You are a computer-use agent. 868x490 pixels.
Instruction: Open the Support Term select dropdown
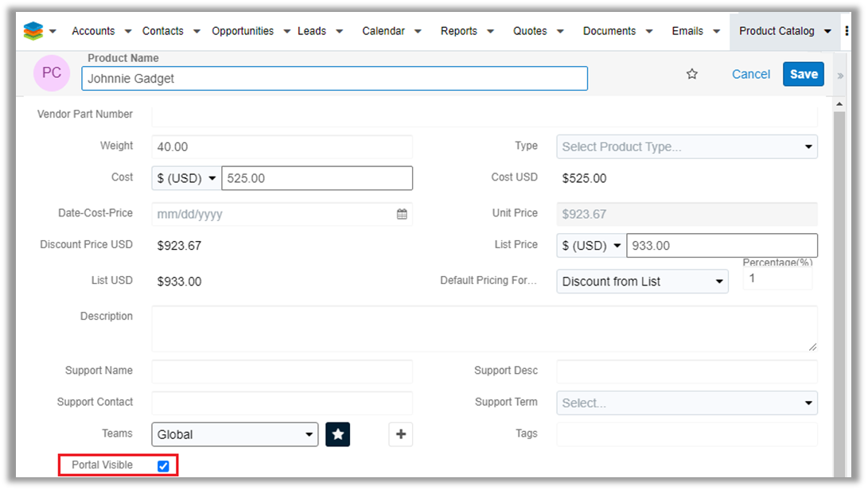(x=687, y=403)
